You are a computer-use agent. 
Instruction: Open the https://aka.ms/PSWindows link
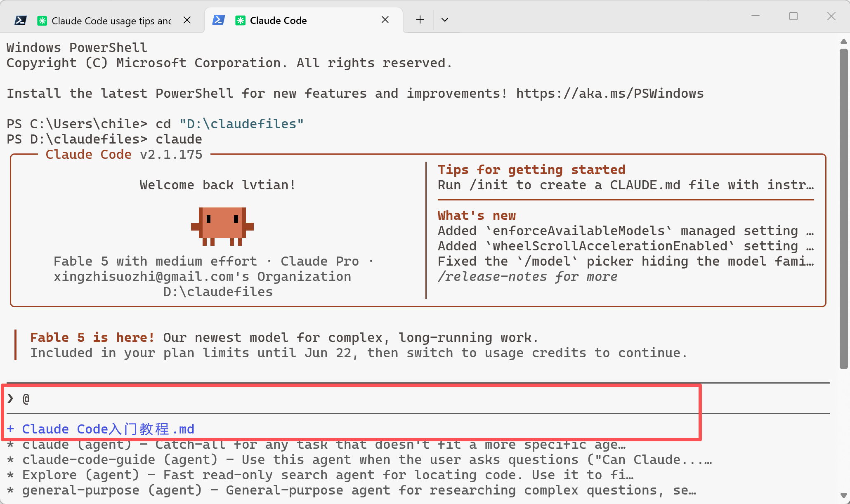[x=610, y=94]
